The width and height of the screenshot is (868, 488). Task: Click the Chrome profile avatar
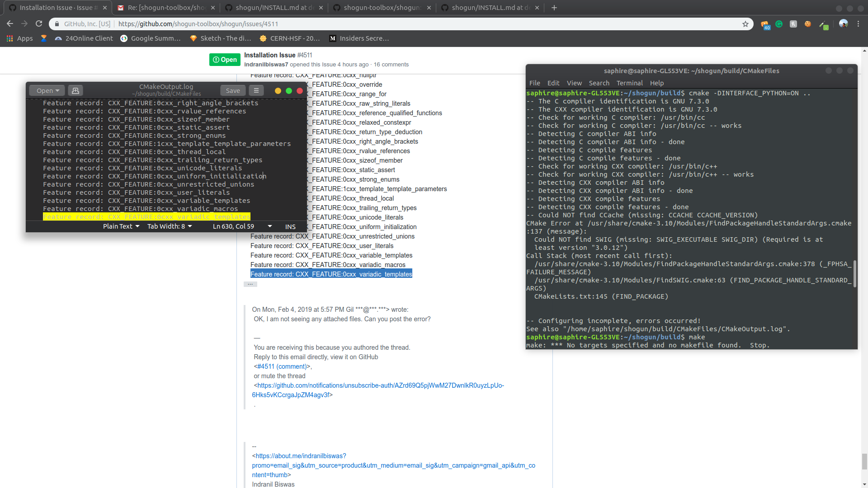(x=844, y=24)
